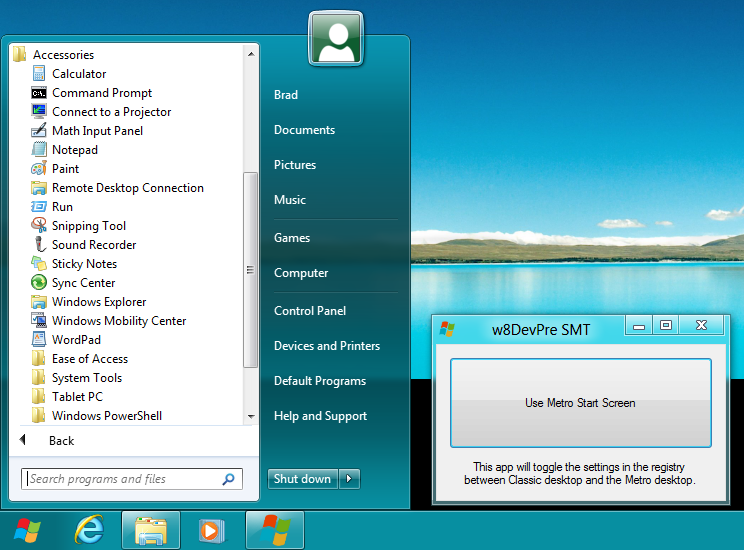744x550 pixels.
Task: Click Use Metro Start Screen button
Action: (580, 403)
